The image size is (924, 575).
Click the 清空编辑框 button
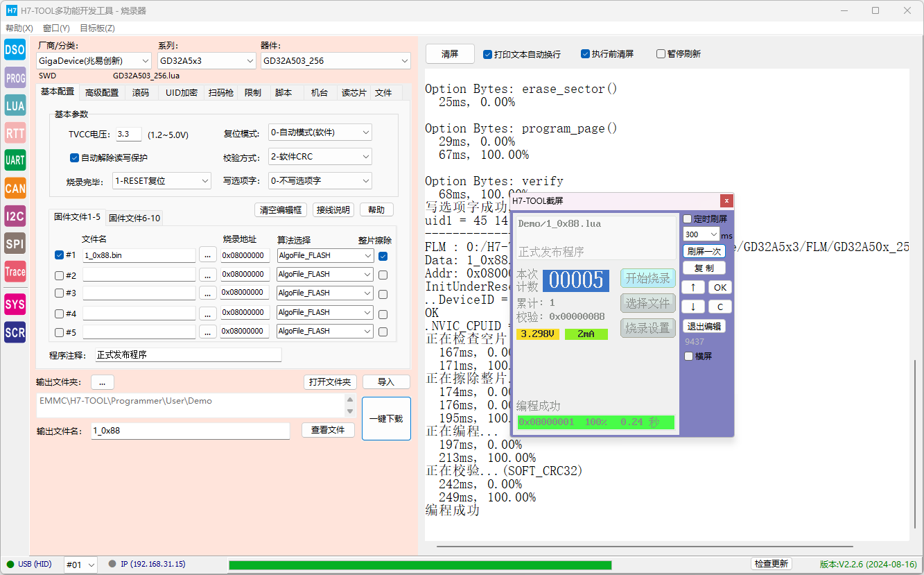click(x=281, y=209)
